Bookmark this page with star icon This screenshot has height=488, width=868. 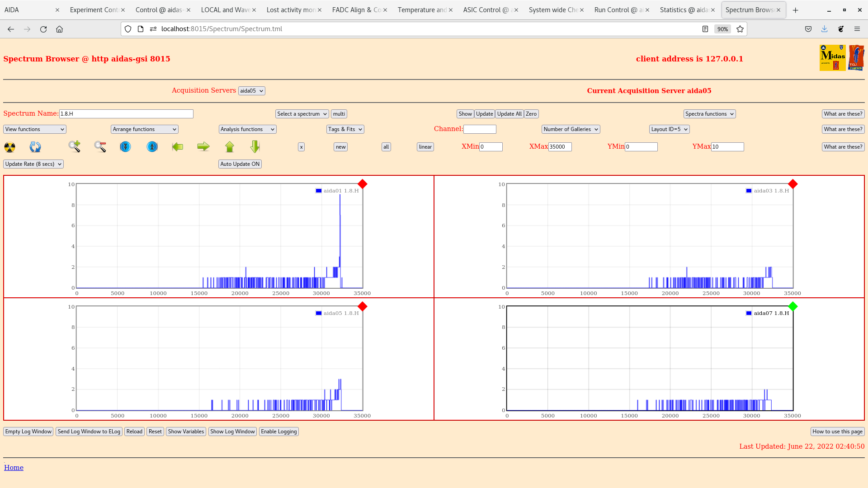(x=740, y=29)
